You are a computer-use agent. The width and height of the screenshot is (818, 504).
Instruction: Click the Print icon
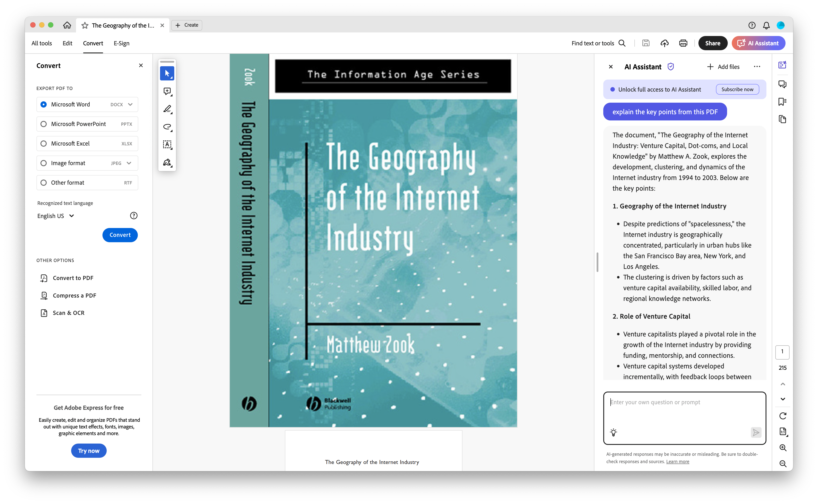point(683,43)
